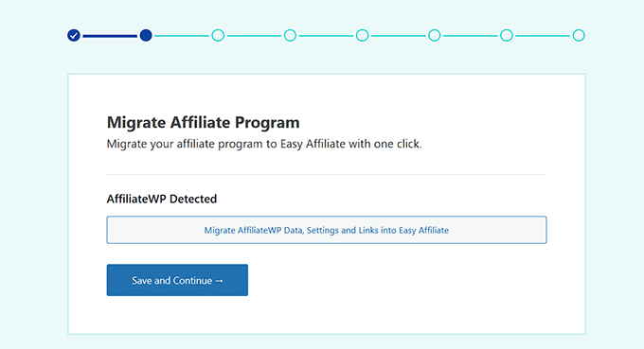The height and width of the screenshot is (349, 644).
Task: Jump to the third wizard step circle
Action: [x=218, y=36]
